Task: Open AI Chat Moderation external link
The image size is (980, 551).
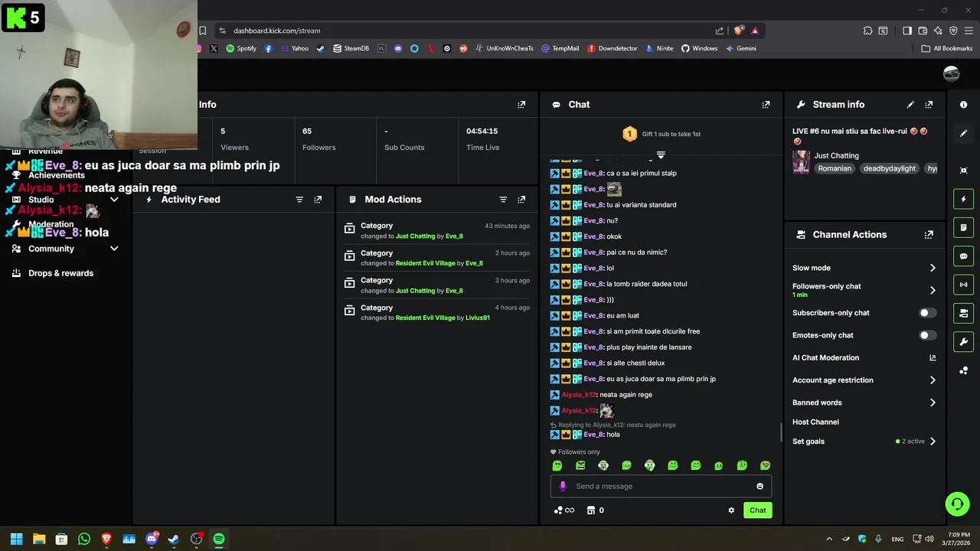Action: [x=933, y=357]
